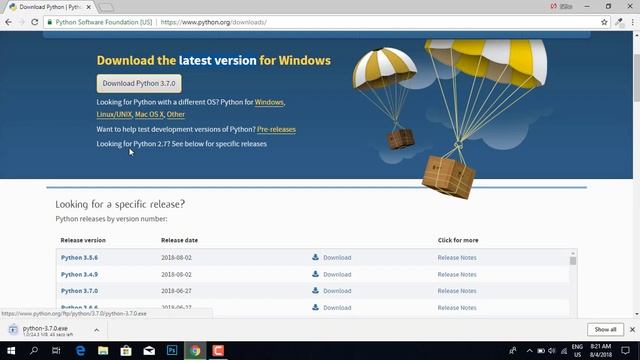This screenshot has width=640, height=360.
Task: Open taskbar search
Action: tap(34, 351)
